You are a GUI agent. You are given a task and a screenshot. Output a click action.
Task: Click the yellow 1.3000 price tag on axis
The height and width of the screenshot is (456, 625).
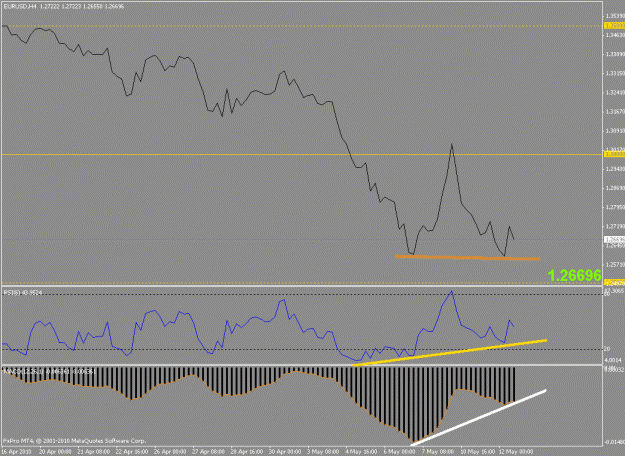coord(614,154)
